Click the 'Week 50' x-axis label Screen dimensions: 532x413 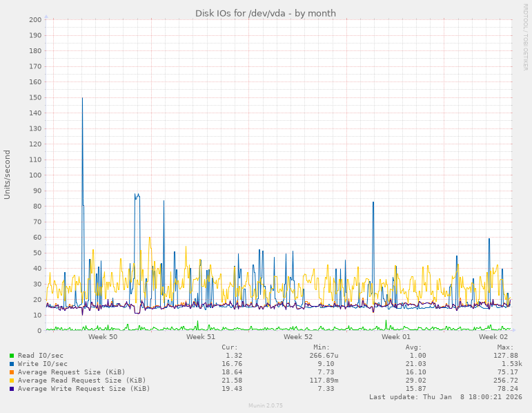tap(103, 336)
